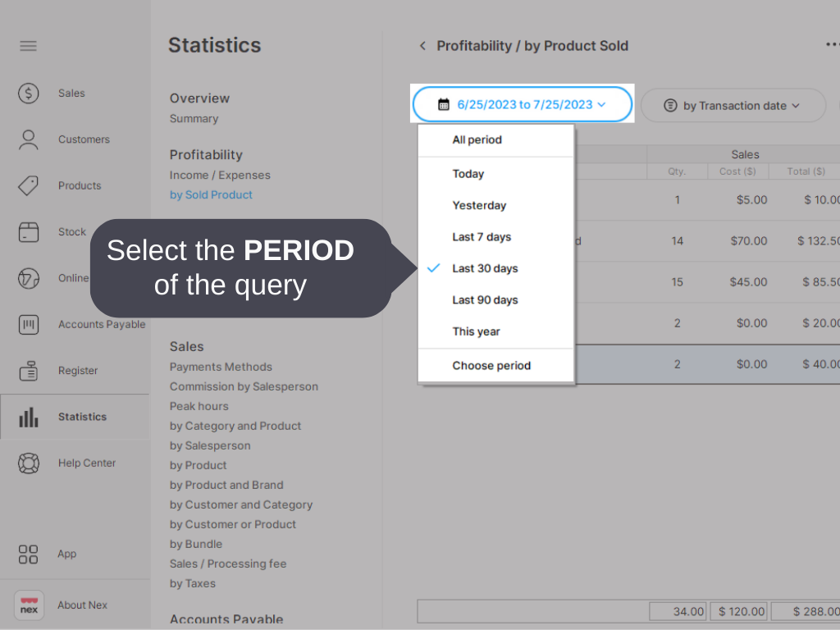Viewport: 840px width, 630px height.
Task: Open the Income / Expenses report
Action: click(220, 176)
